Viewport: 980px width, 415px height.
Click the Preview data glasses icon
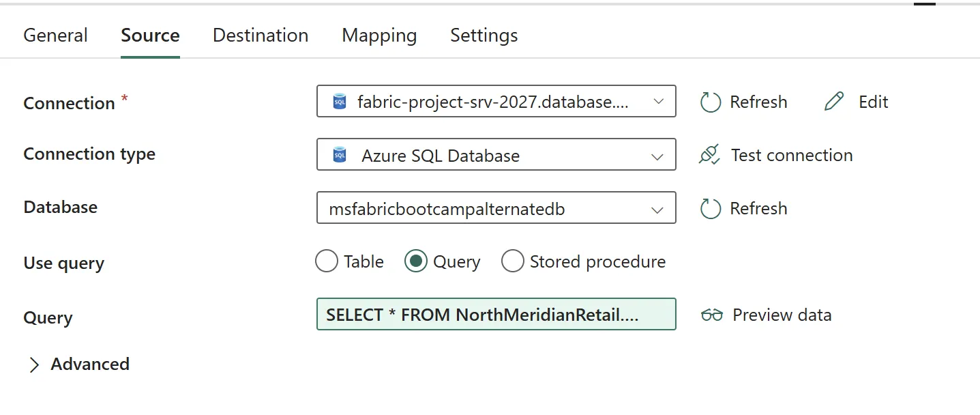pyautogui.click(x=711, y=315)
